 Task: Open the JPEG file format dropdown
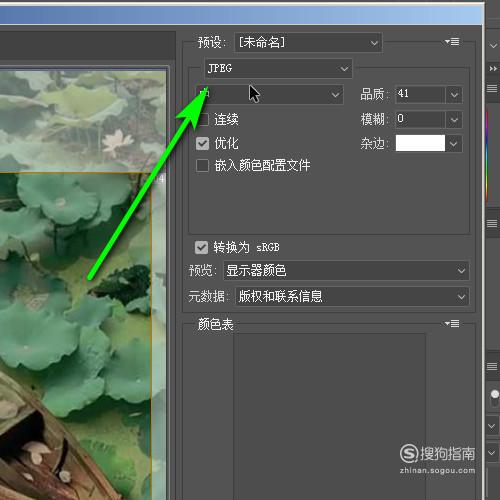coord(278,69)
